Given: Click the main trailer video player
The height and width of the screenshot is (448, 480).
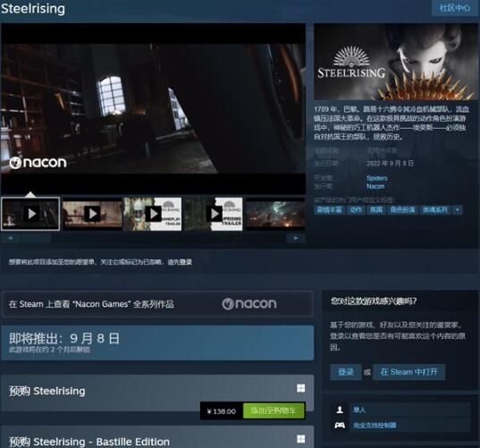Looking at the screenshot, I should (x=153, y=109).
